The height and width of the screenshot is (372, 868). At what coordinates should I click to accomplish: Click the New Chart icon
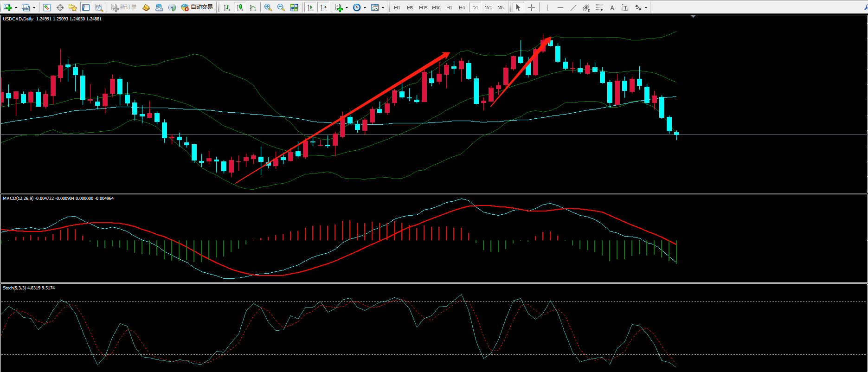tap(7, 7)
